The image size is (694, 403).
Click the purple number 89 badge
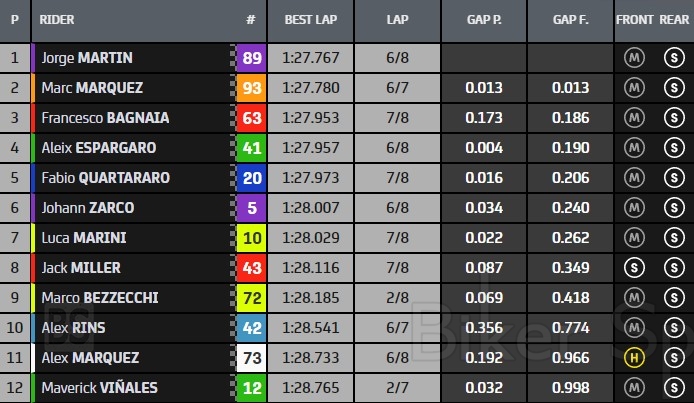pyautogui.click(x=250, y=58)
